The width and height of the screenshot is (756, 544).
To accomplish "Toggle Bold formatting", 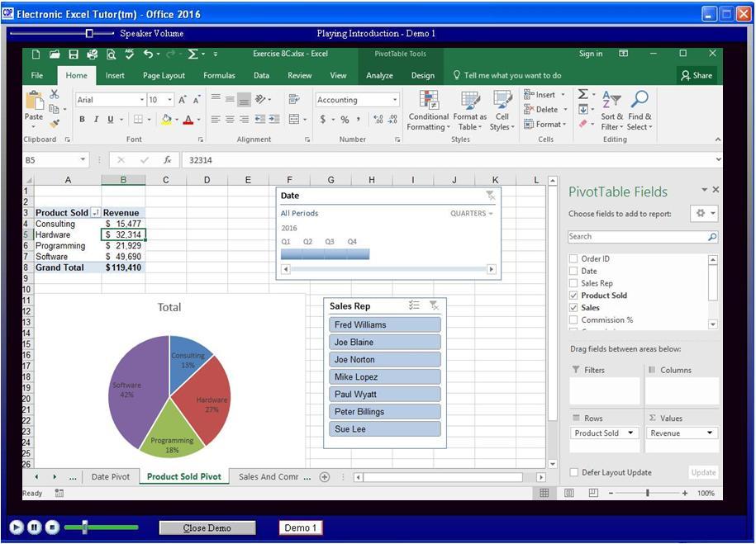I will [82, 119].
